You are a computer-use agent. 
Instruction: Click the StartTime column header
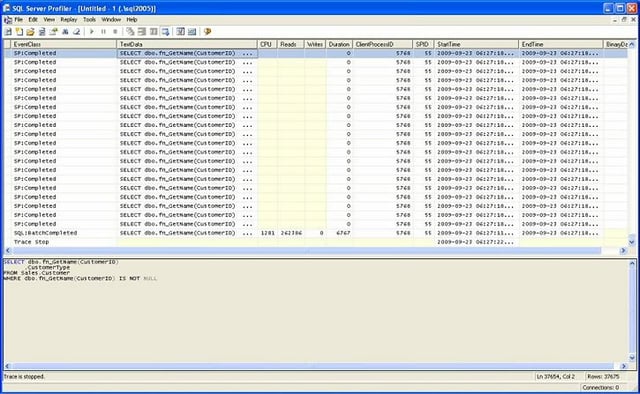click(477, 44)
